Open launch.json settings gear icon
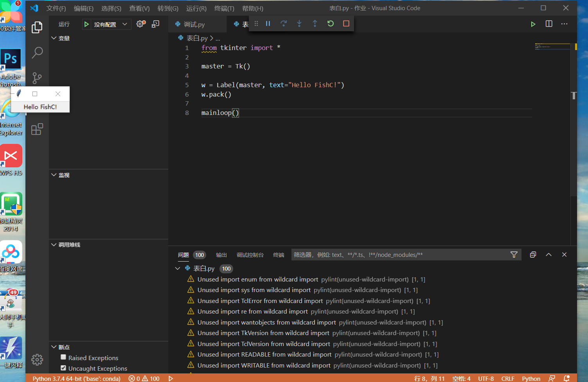The image size is (588, 382). coord(141,24)
